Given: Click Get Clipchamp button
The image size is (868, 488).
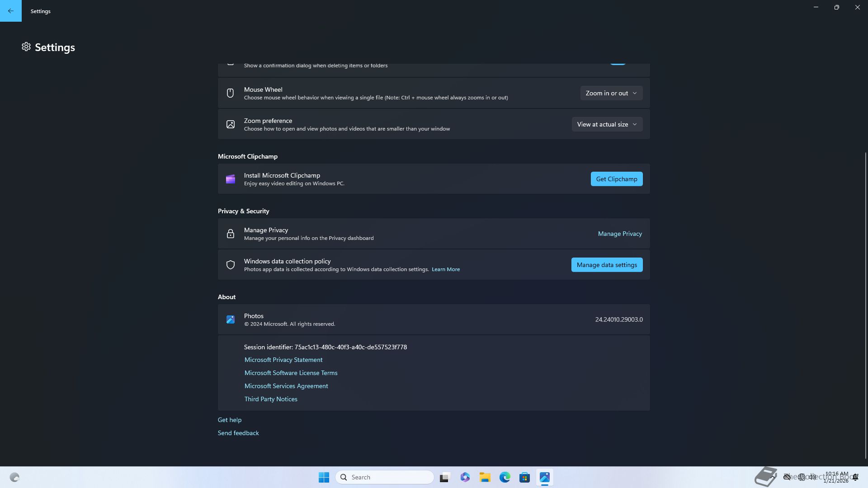Looking at the screenshot, I should click(x=616, y=179).
